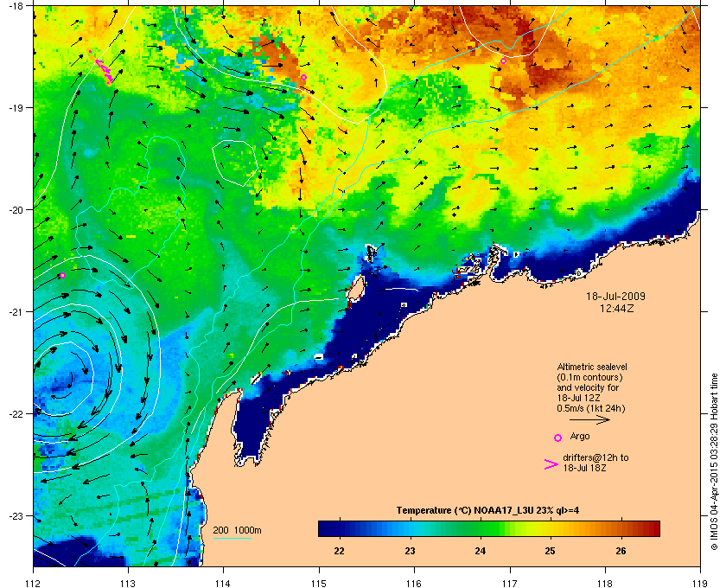
Task: Click the "Altimetric sealevel" legend text
Action: (592, 367)
